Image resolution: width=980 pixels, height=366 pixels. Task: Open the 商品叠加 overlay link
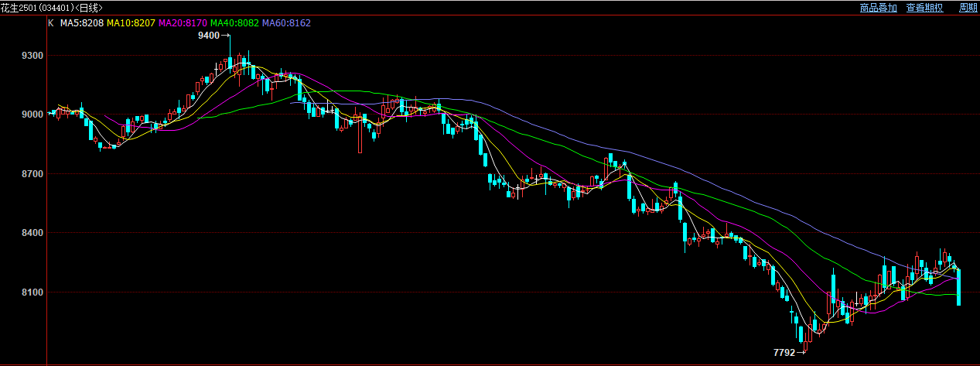point(879,8)
